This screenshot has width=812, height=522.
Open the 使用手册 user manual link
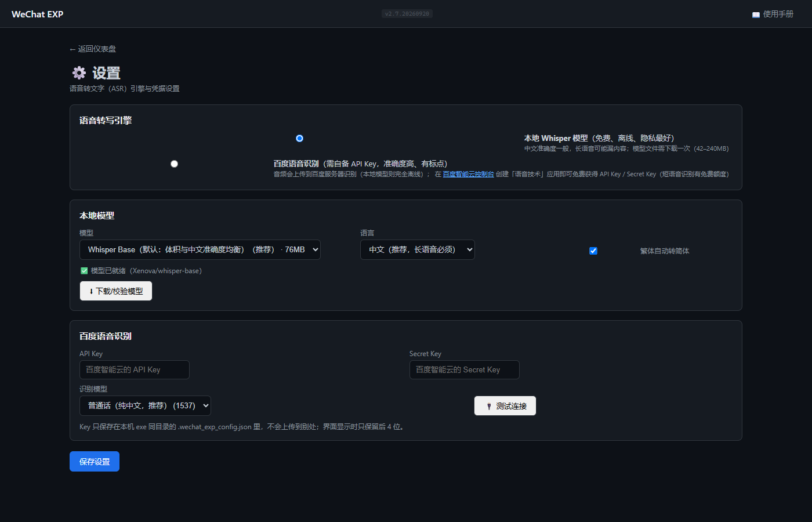tap(773, 14)
